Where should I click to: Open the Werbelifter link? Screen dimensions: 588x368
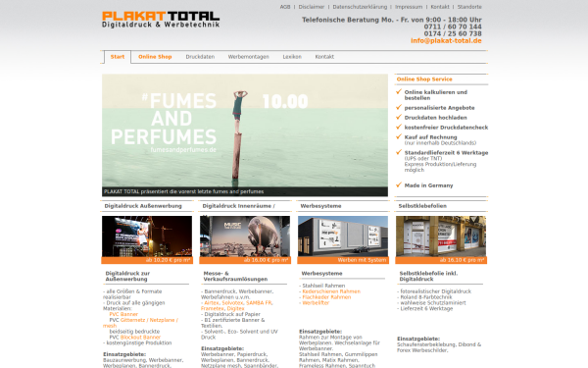tap(316, 302)
